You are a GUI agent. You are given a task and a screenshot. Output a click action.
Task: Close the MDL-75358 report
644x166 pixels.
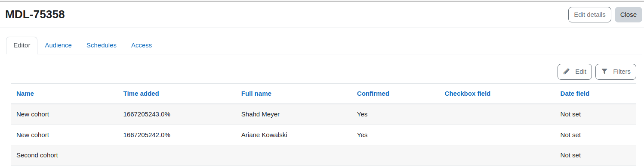(x=628, y=15)
